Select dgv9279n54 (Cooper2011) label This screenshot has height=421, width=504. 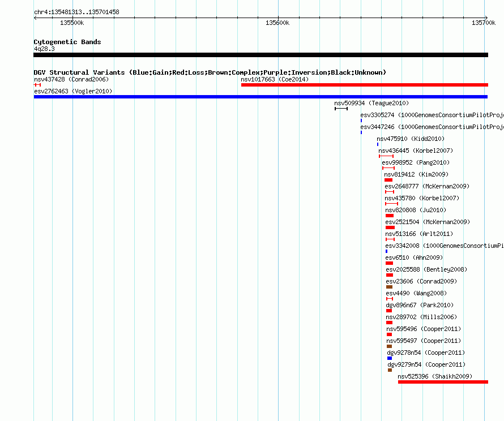pyautogui.click(x=426, y=364)
